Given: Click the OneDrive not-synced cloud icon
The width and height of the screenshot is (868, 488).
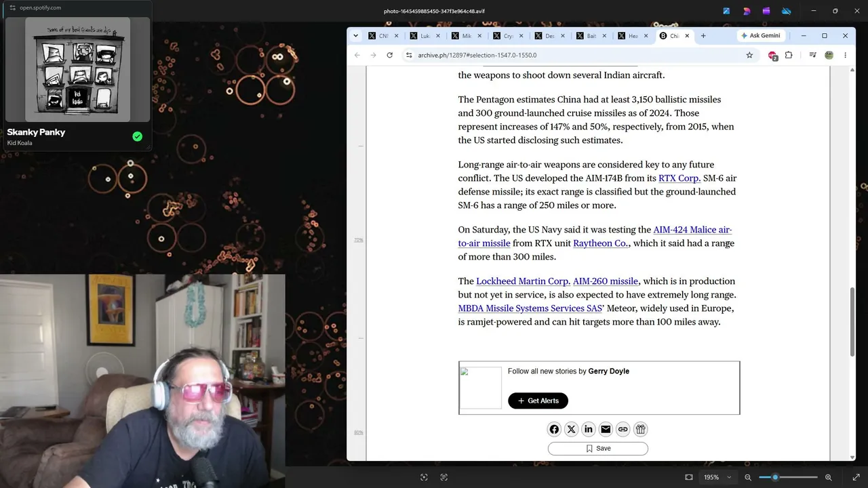Looking at the screenshot, I should pyautogui.click(x=787, y=11).
